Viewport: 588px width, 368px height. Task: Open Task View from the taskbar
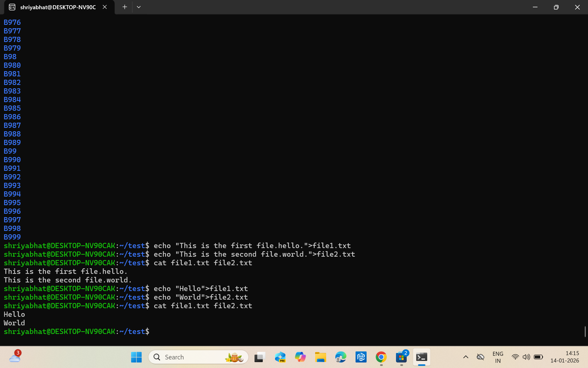[x=260, y=357]
